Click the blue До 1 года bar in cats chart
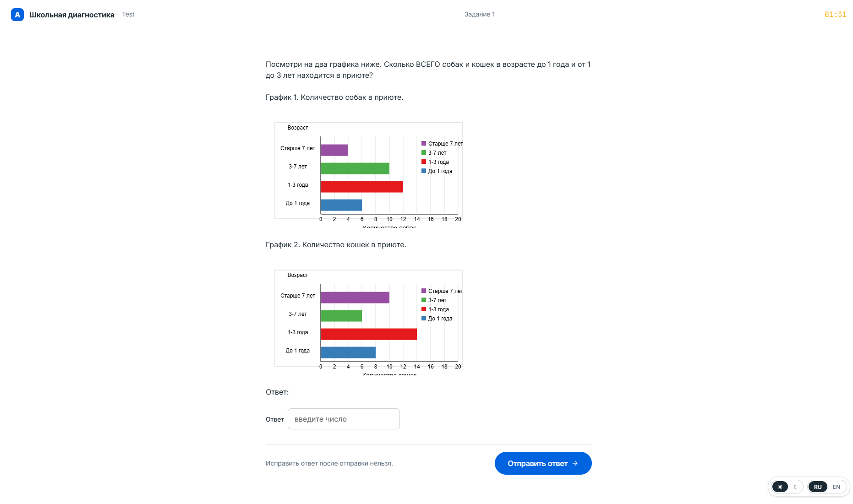This screenshot has height=504, width=853. pos(348,352)
